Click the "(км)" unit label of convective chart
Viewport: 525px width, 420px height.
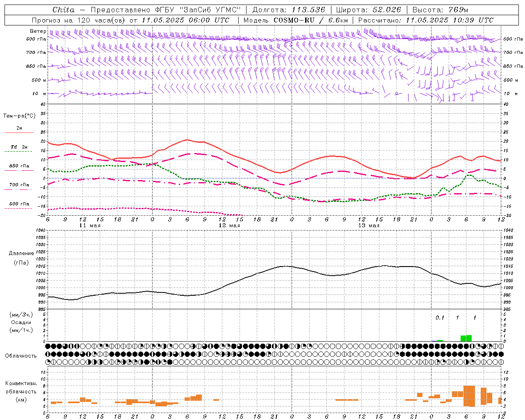(21, 399)
